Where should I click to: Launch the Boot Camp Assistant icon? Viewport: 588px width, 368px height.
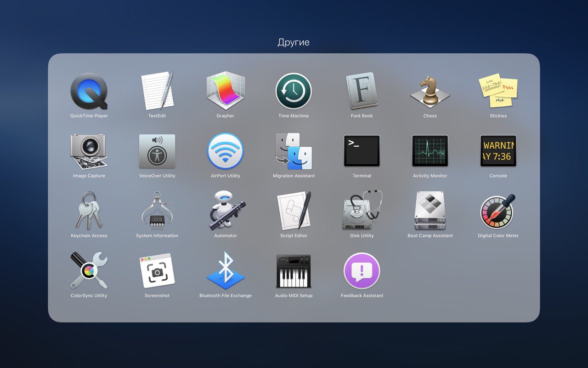point(430,211)
